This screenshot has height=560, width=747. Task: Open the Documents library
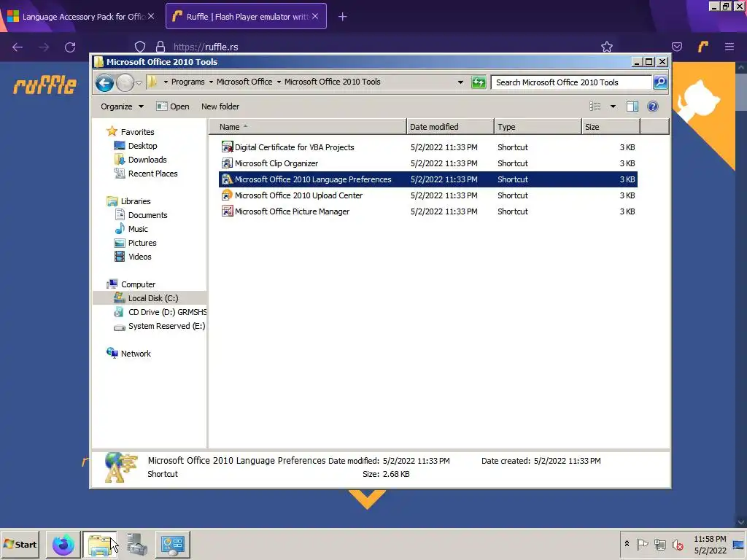pos(147,215)
